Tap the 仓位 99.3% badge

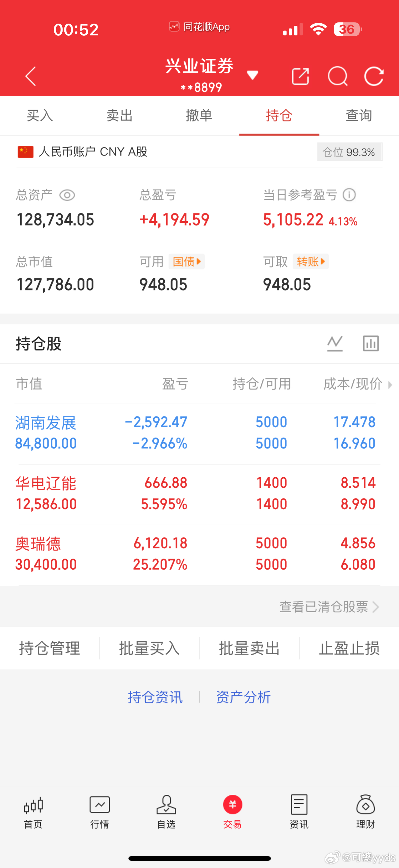349,152
